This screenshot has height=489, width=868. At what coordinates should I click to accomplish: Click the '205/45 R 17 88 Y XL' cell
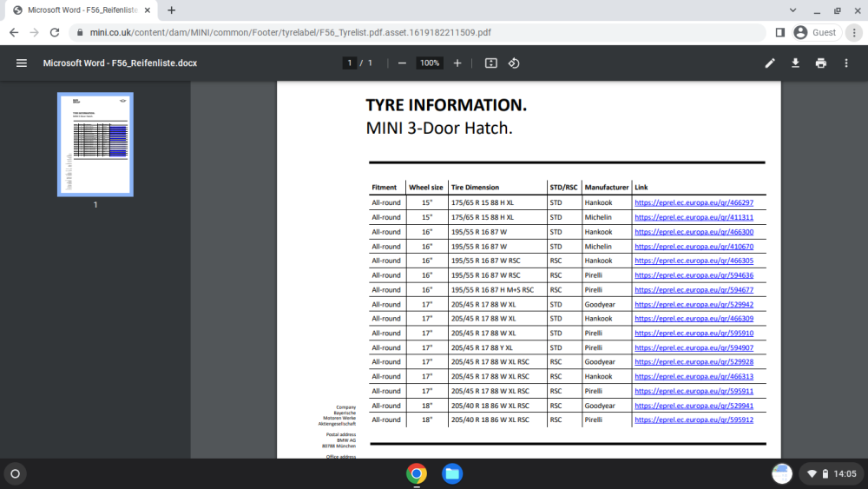pos(482,347)
